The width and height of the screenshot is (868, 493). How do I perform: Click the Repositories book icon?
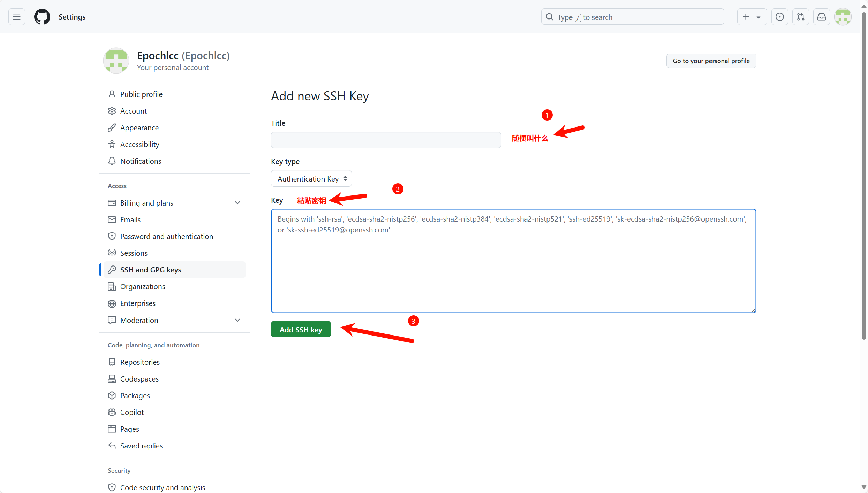click(112, 362)
